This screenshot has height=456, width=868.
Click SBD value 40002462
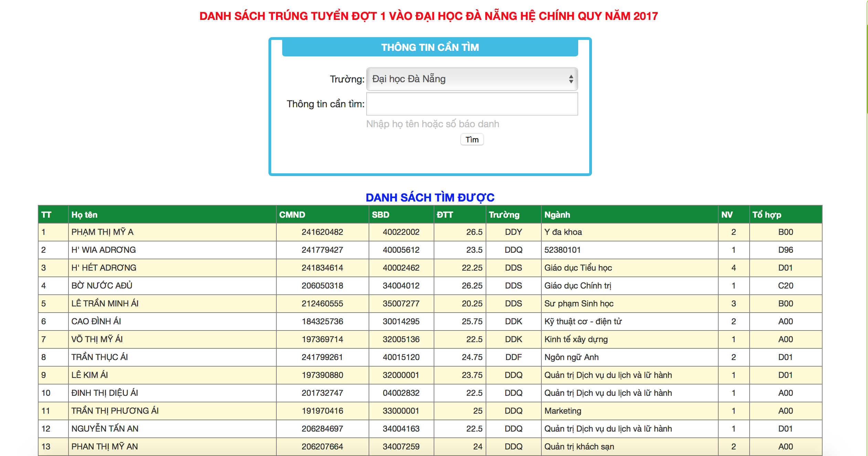click(401, 268)
